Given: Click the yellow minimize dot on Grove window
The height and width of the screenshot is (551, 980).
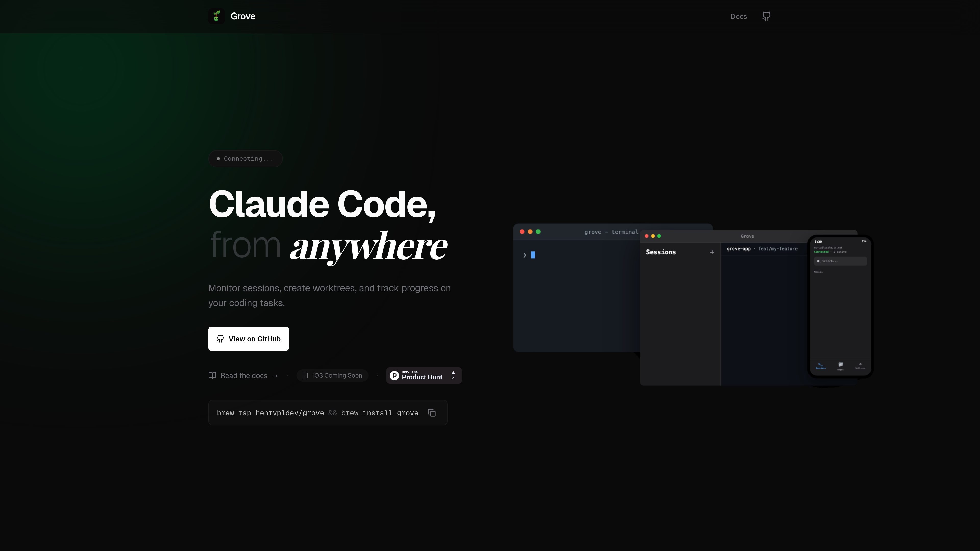Looking at the screenshot, I should click(x=653, y=236).
